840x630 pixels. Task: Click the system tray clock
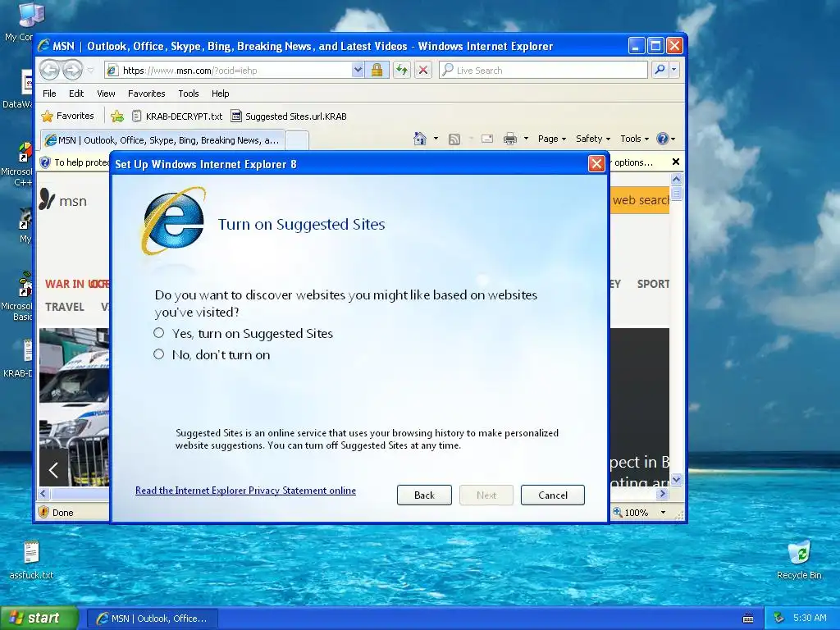coord(810,619)
